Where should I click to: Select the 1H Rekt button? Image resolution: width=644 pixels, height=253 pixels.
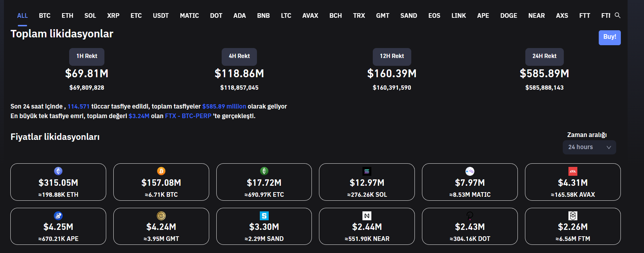87,56
